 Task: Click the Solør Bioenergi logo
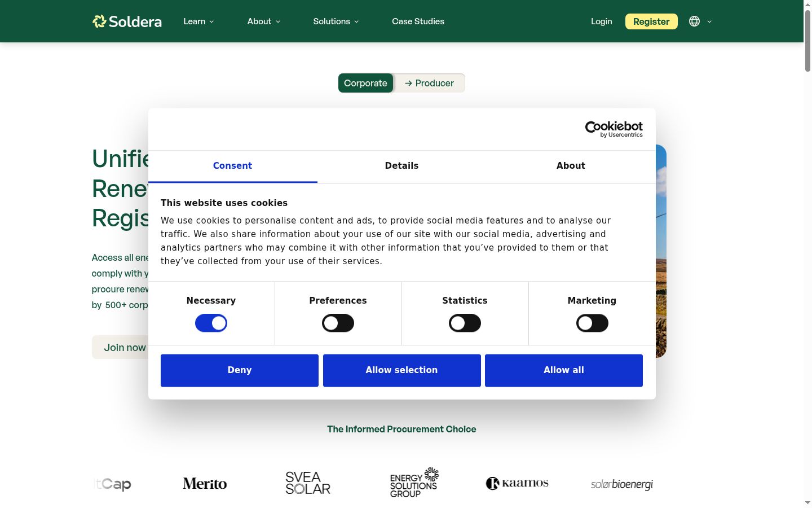coord(622,484)
